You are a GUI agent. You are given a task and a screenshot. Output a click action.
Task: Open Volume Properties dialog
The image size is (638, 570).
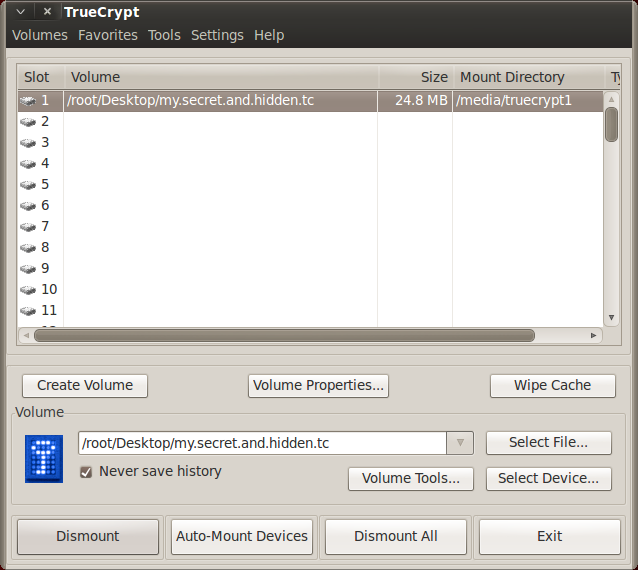click(x=318, y=386)
